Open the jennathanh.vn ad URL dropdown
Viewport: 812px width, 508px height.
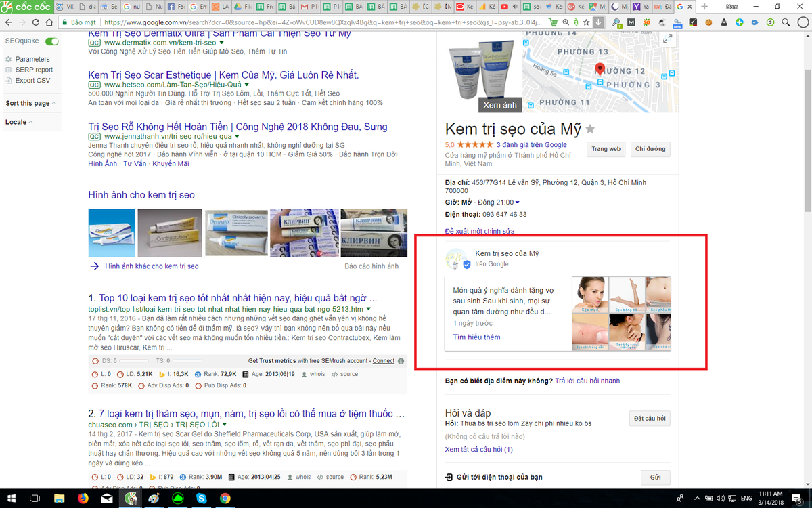(x=237, y=136)
